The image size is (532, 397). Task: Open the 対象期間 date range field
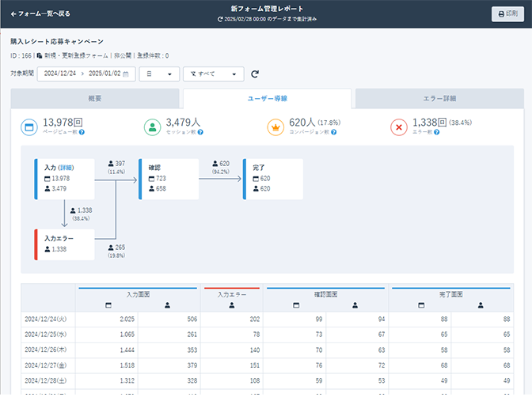[86, 74]
